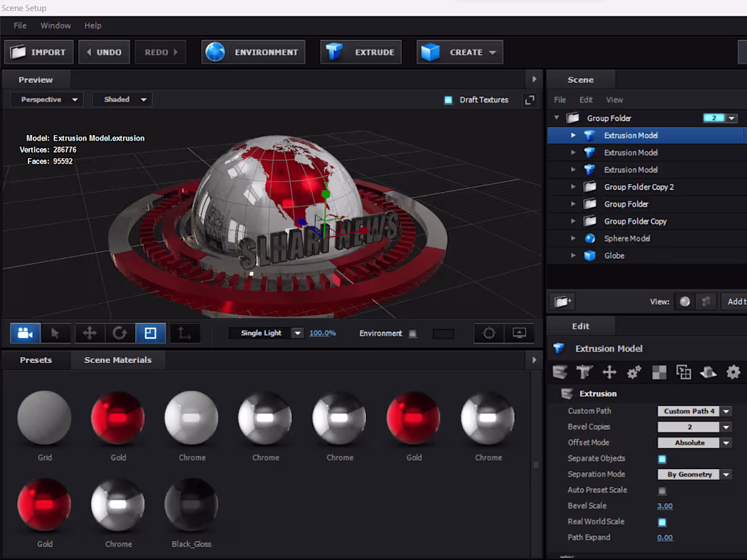Open the Offset Mode Absolute dropdown
747x560 pixels.
click(726, 443)
